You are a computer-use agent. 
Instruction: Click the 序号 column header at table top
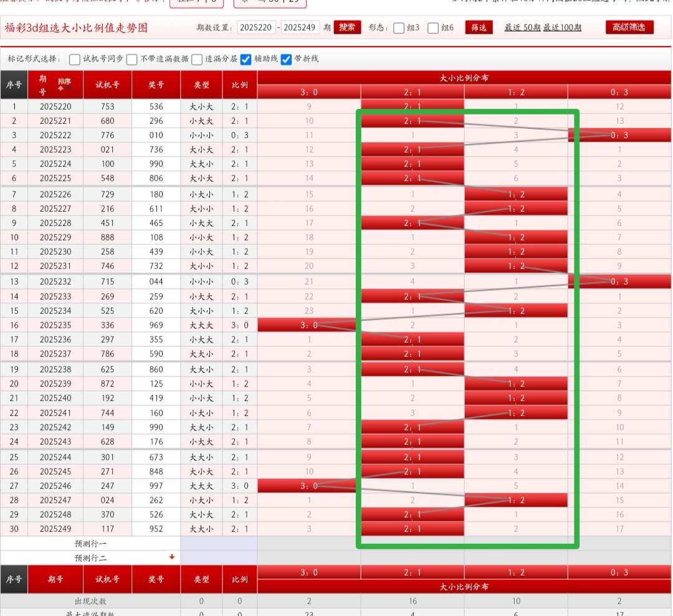point(14,85)
